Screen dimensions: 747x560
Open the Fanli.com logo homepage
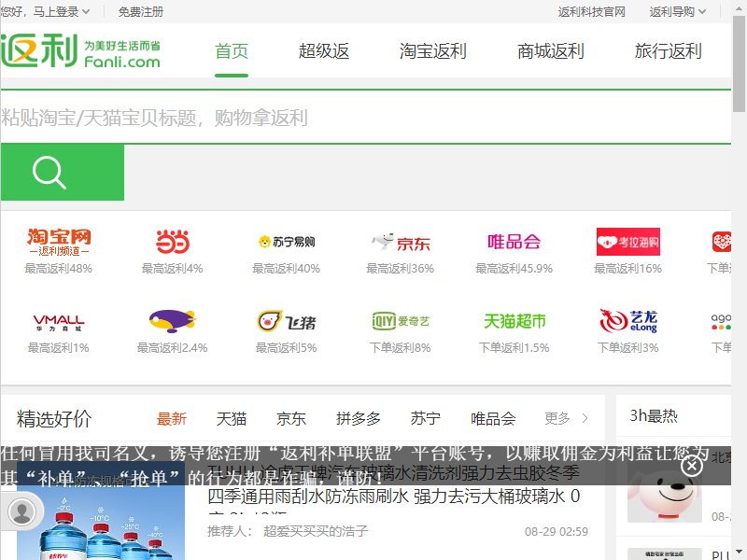tap(80, 50)
